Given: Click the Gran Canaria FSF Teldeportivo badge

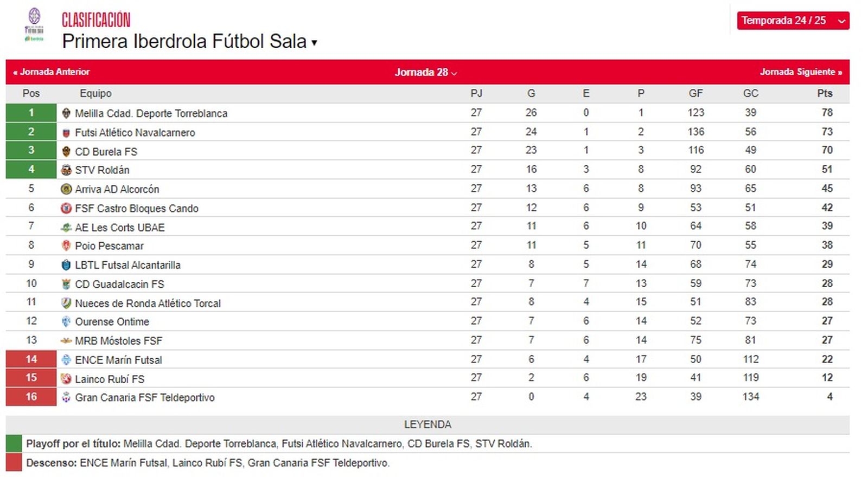Looking at the screenshot, I should (66, 397).
